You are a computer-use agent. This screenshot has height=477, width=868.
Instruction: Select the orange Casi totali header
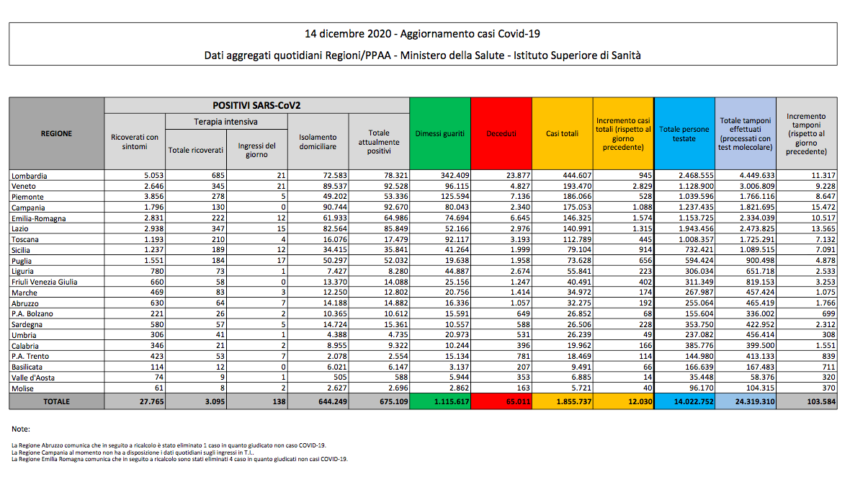(x=562, y=134)
